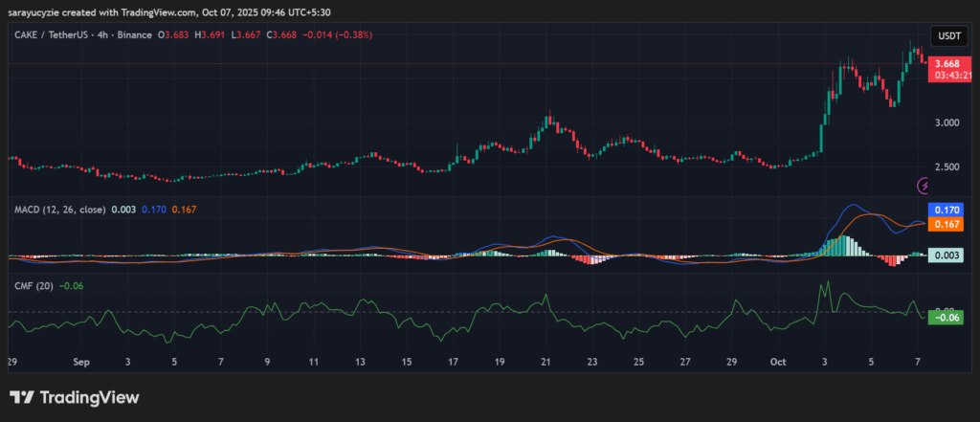The height and width of the screenshot is (422, 980).
Task: Click the Sep label on time axis
Action: click(x=80, y=364)
